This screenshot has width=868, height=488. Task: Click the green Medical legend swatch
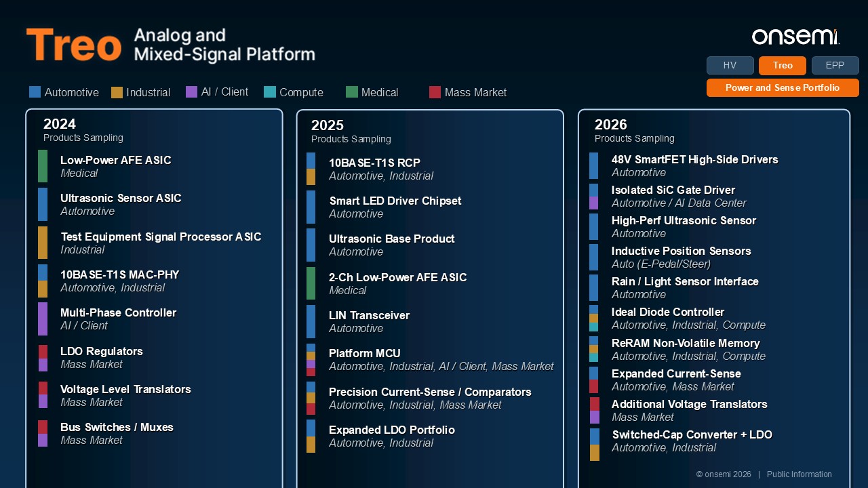point(351,92)
